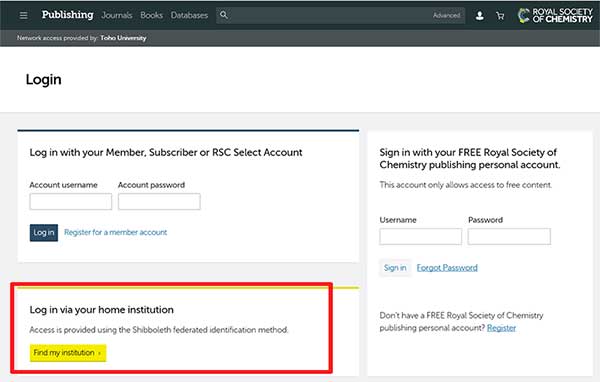Click the free account Username field
The width and height of the screenshot is (600, 382).
421,237
